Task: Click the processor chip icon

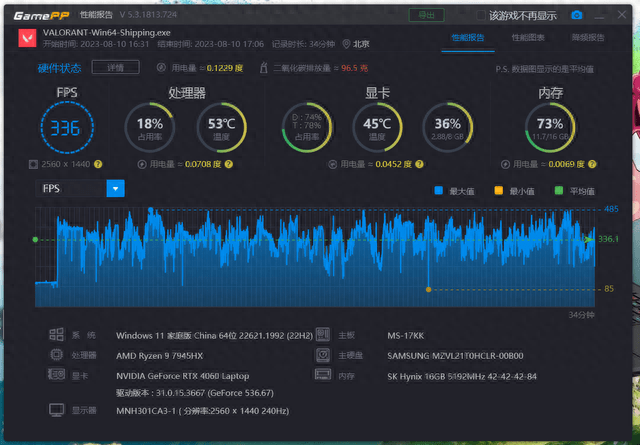Action: coord(56,354)
